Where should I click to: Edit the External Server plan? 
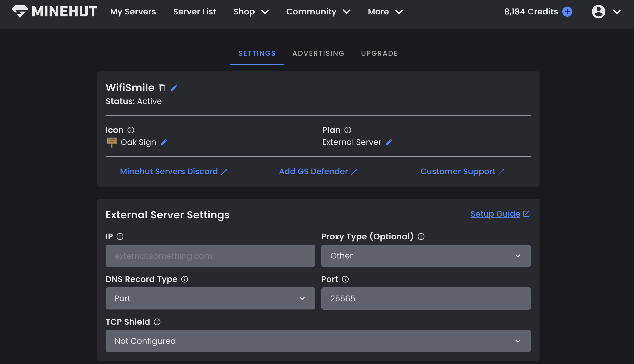pyautogui.click(x=389, y=142)
